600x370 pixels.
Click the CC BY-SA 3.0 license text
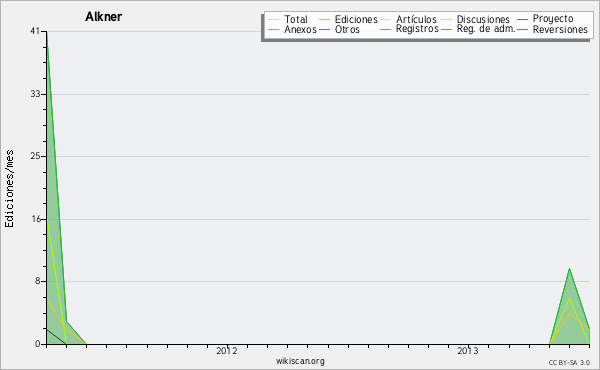point(569,362)
